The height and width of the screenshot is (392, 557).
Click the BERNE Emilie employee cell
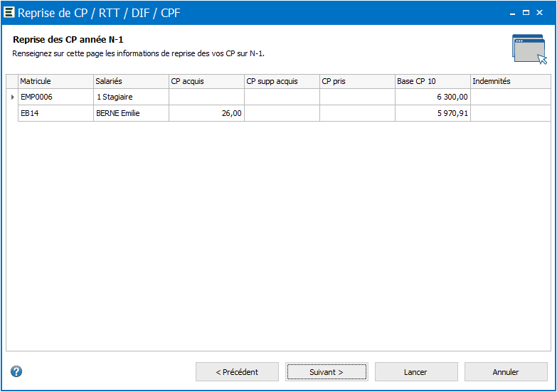(131, 113)
